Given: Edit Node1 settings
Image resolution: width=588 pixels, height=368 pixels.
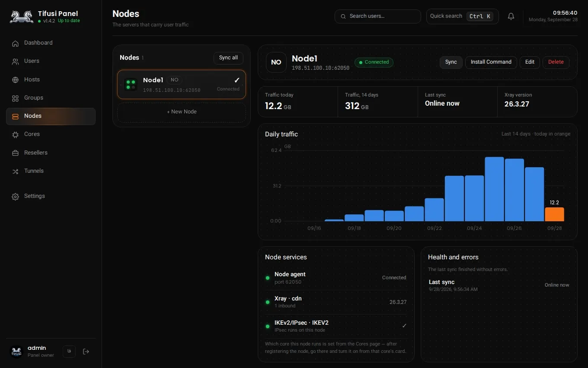Looking at the screenshot, I should click(x=530, y=62).
